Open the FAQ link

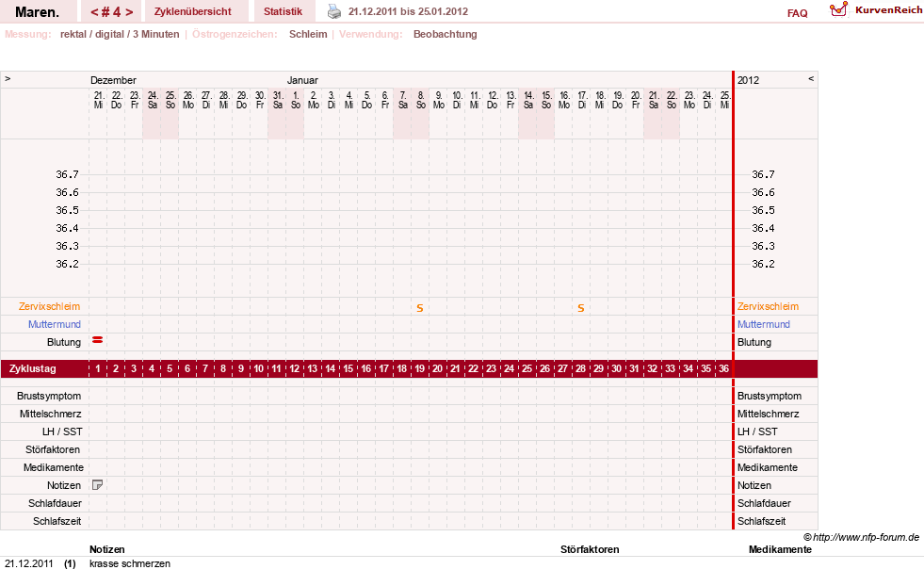click(797, 13)
